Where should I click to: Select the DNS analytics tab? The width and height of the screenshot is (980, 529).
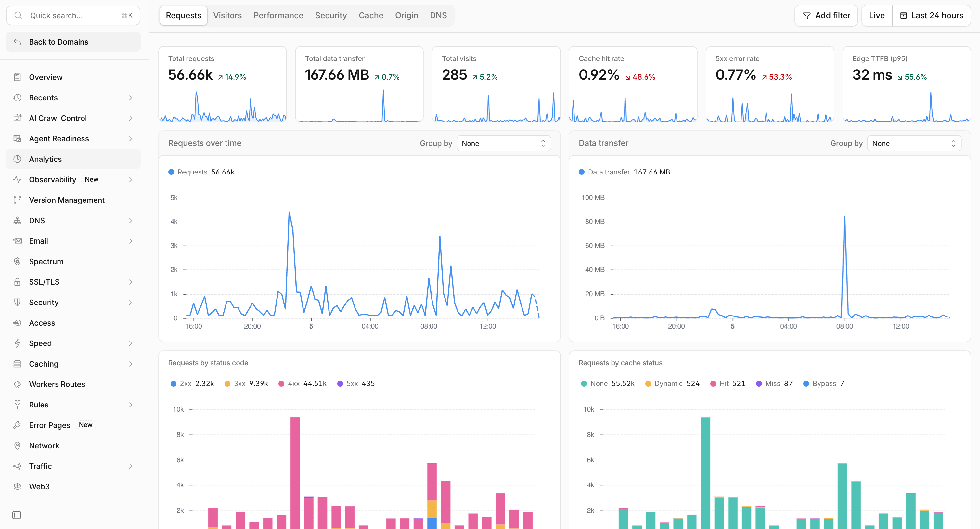[x=438, y=16]
